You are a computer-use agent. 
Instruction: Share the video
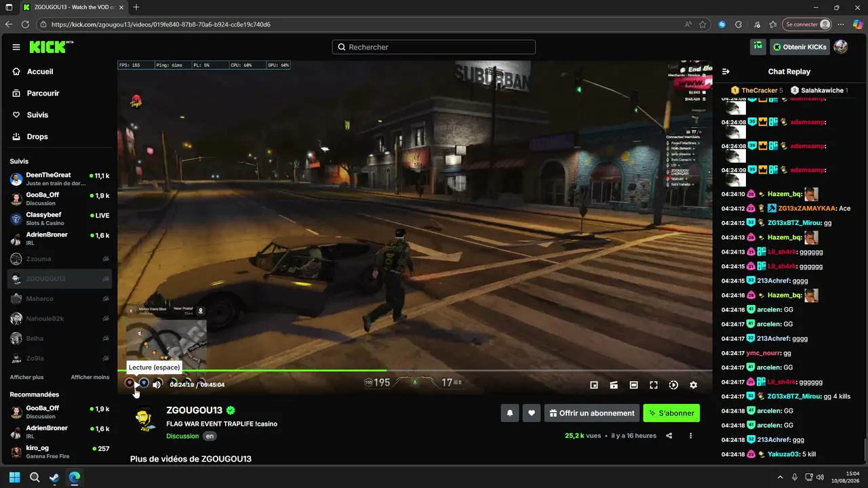pyautogui.click(x=669, y=436)
